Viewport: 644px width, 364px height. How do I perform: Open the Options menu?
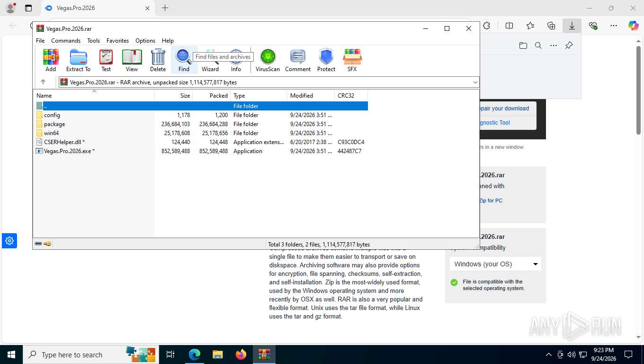[145, 41]
